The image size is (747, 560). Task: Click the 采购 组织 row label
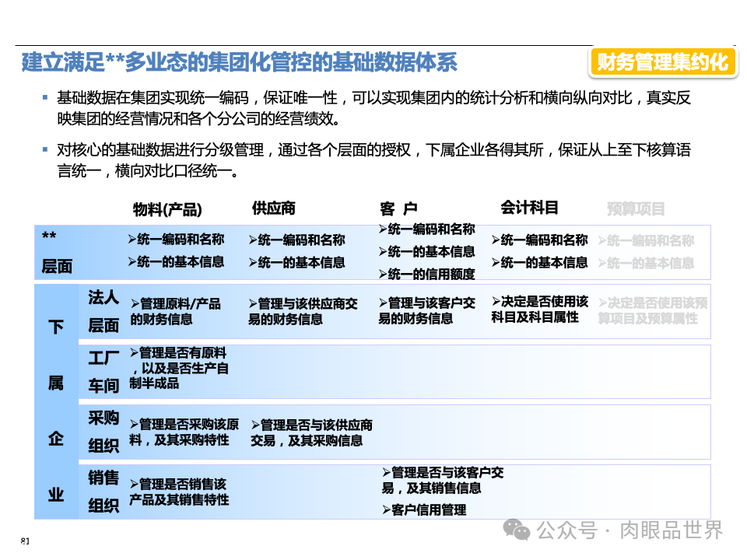103,432
